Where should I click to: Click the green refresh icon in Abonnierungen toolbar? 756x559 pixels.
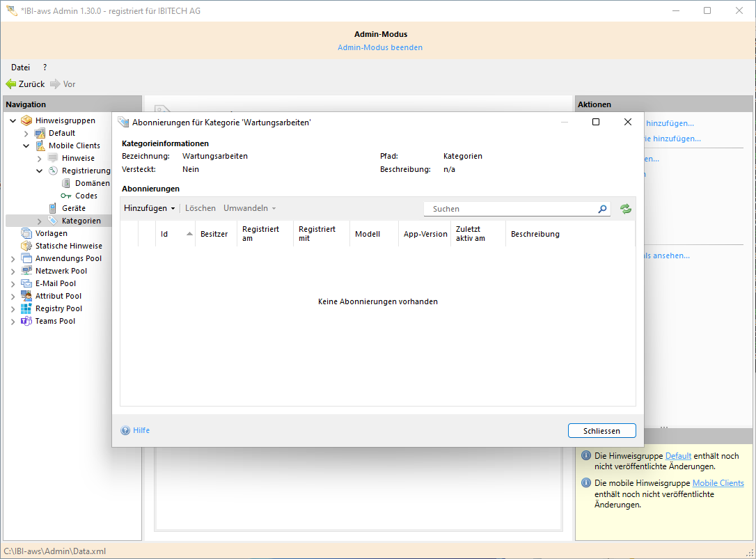coord(625,209)
